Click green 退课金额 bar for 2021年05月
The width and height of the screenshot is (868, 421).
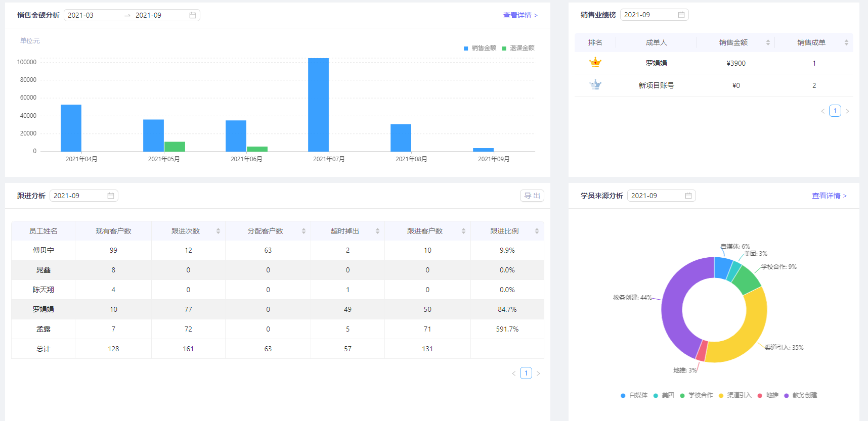pyautogui.click(x=175, y=147)
